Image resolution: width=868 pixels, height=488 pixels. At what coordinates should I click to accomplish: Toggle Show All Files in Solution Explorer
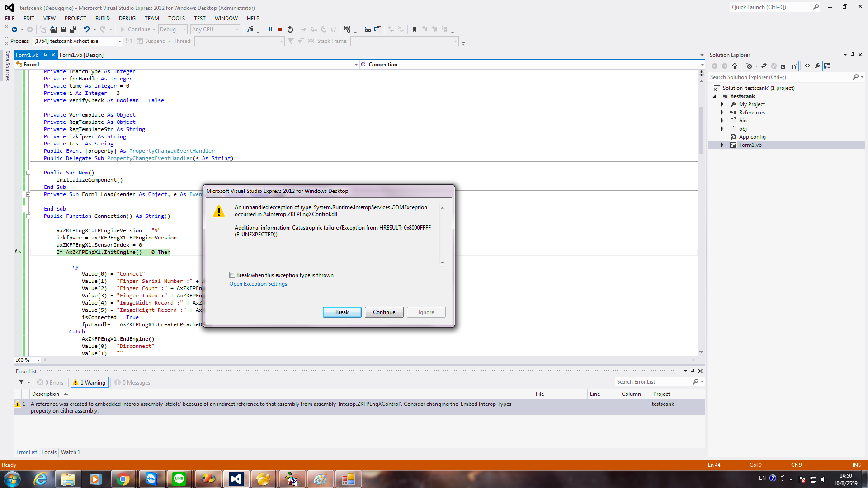coord(794,66)
